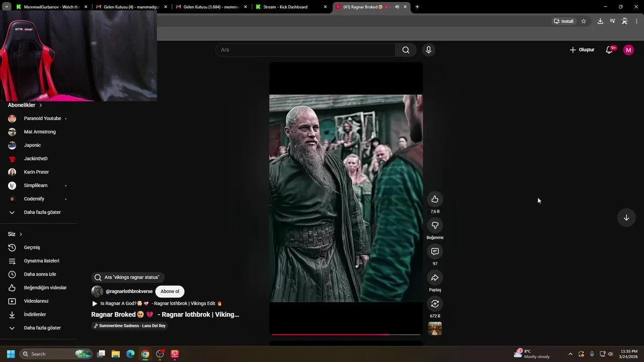Open the weather widget 8°C Mostly cloudy
The height and width of the screenshot is (362, 644).
point(532,354)
